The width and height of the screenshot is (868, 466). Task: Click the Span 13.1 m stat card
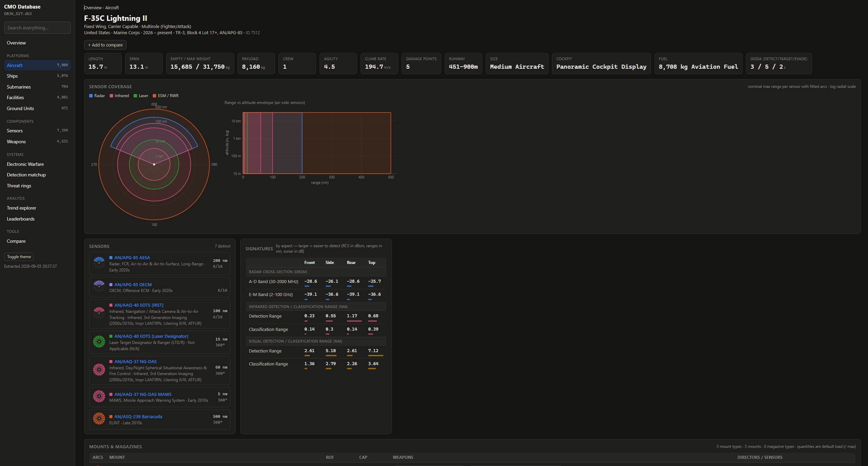tap(144, 64)
